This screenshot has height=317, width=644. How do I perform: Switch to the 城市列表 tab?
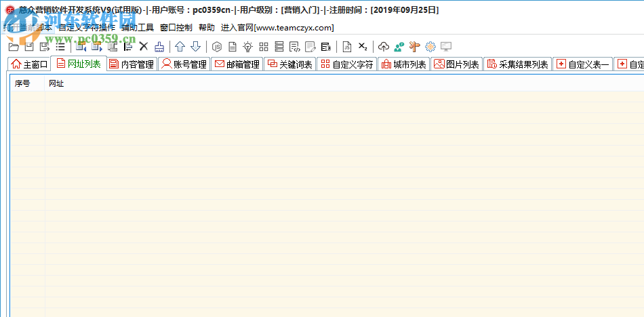pyautogui.click(x=404, y=64)
